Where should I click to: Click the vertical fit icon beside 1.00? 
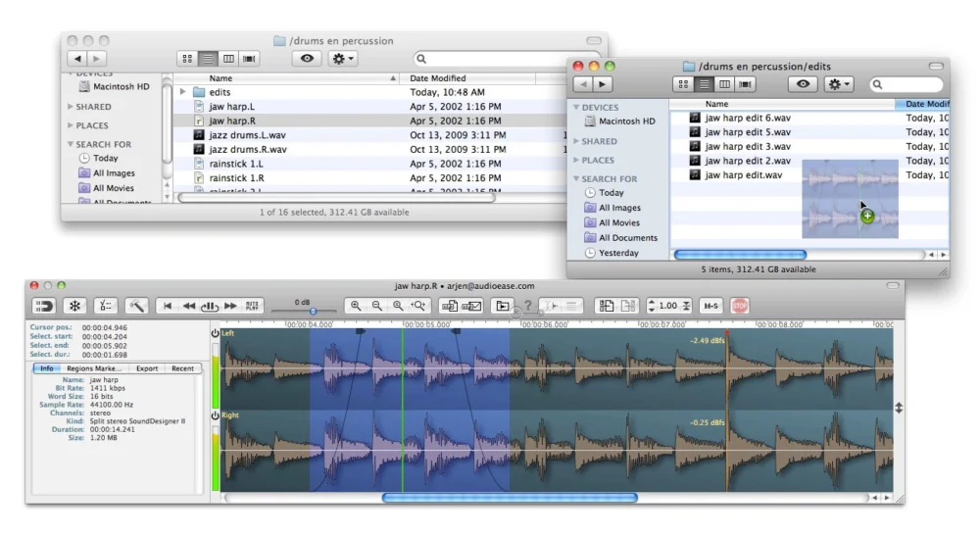click(686, 306)
